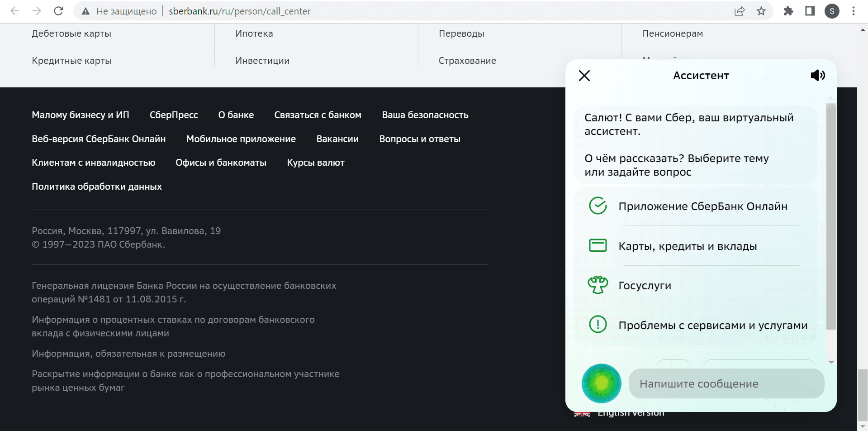Open the Курсы валют link

(316, 163)
